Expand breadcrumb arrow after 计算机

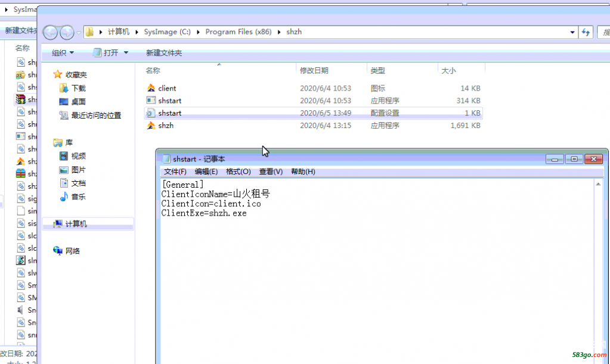(137, 32)
